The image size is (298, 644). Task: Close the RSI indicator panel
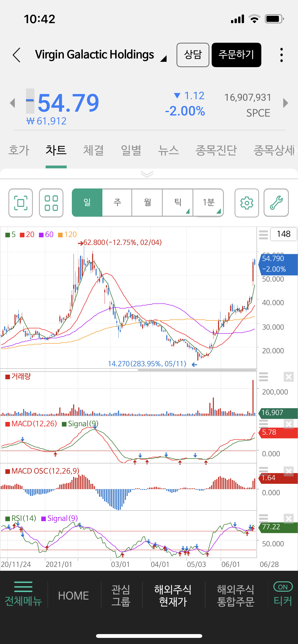click(289, 519)
